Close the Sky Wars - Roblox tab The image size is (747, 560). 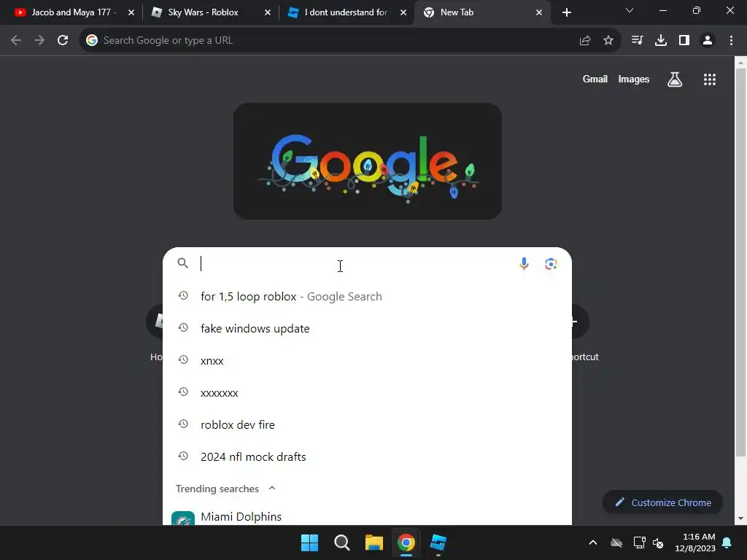(x=267, y=12)
